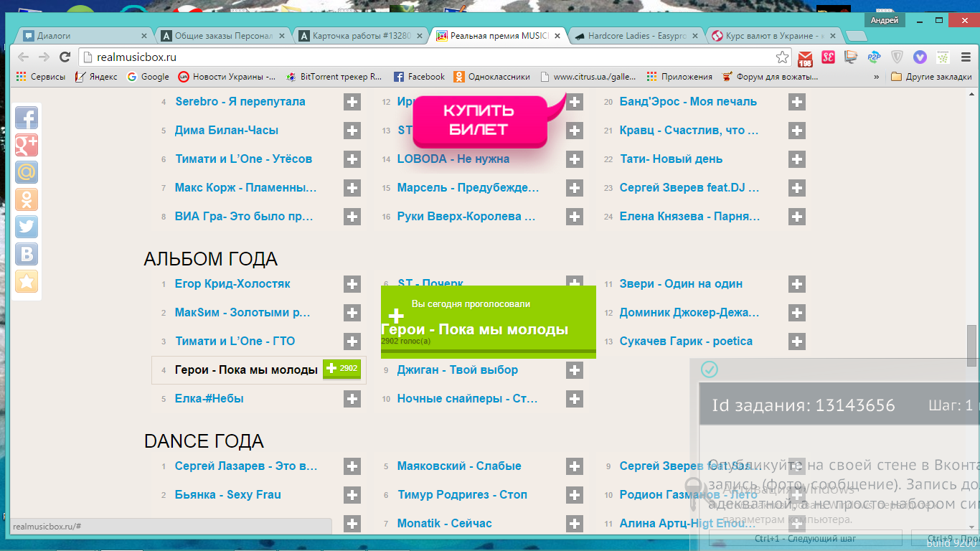
Task: Open the Андрей profile button
Action: (885, 21)
